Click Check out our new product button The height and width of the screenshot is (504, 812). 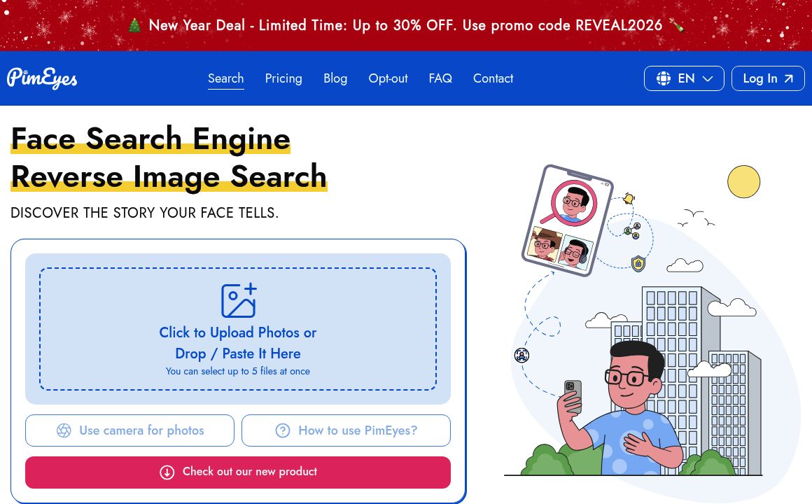pyautogui.click(x=238, y=472)
